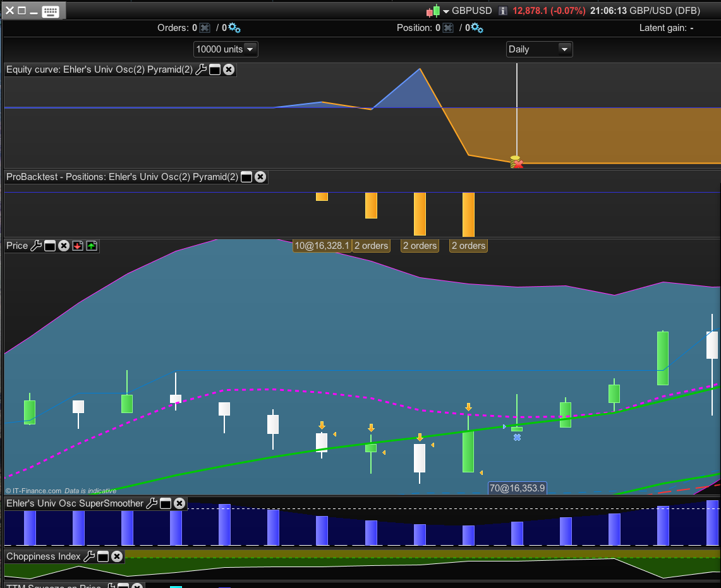Toggle full-size view of Ehler's SuperSmoother panel

coord(166,503)
